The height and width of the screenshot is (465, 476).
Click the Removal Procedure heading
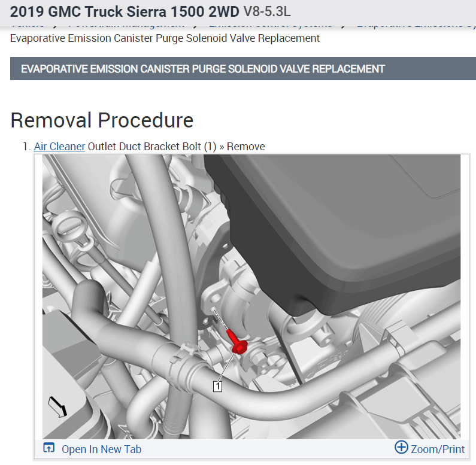pyautogui.click(x=102, y=120)
